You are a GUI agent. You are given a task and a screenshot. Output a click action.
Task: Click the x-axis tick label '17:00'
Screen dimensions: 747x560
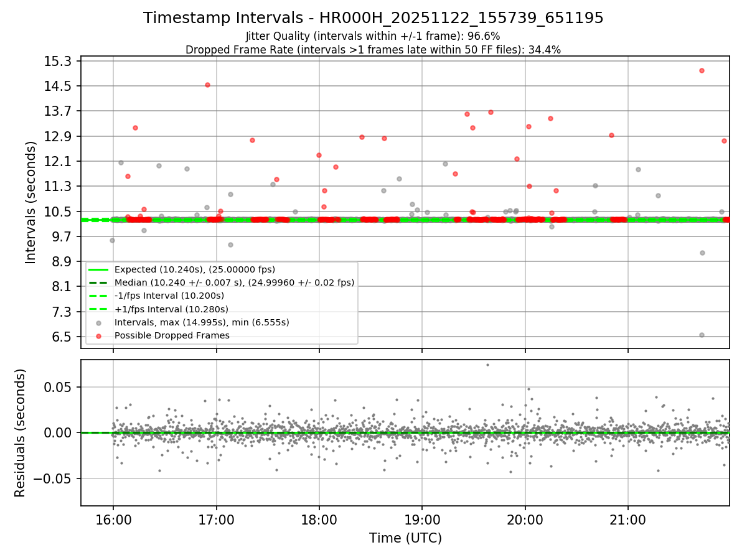pos(216,520)
